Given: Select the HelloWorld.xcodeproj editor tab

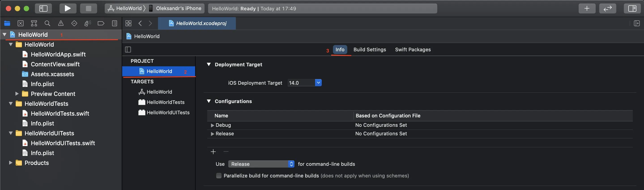Looking at the screenshot, I should [197, 24].
